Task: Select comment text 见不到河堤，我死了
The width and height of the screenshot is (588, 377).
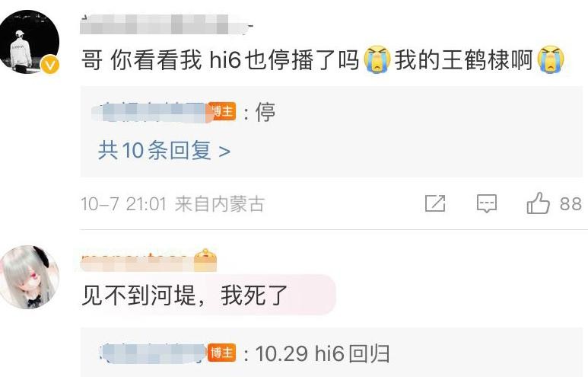Action: pos(184,296)
